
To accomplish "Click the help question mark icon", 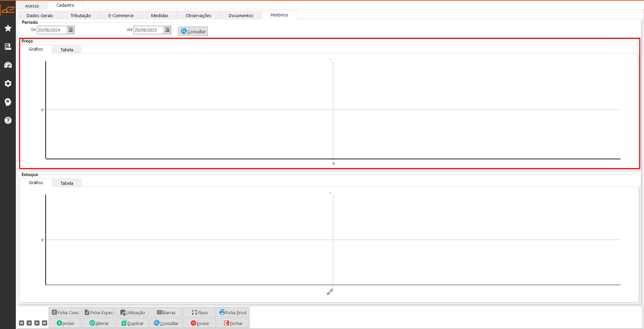I will point(8,120).
